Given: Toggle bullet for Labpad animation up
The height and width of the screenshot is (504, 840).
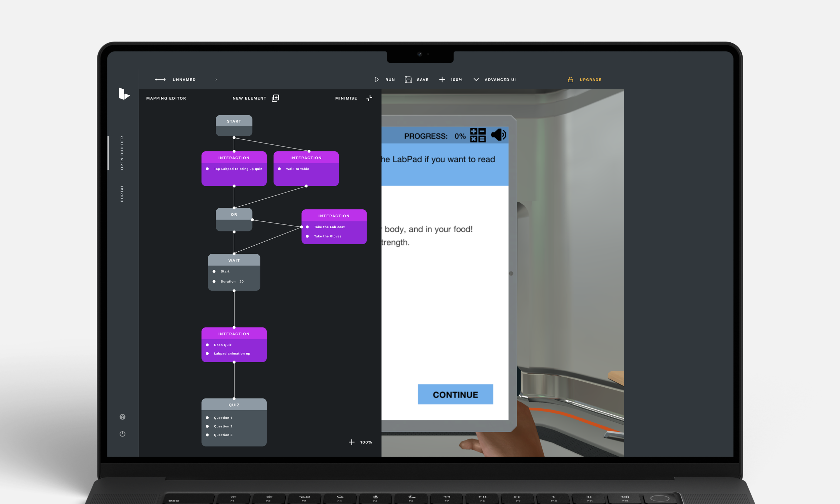Looking at the screenshot, I should 207,353.
